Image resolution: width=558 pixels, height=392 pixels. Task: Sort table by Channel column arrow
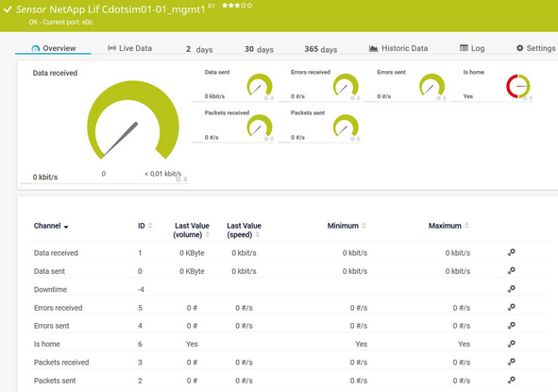pos(66,227)
